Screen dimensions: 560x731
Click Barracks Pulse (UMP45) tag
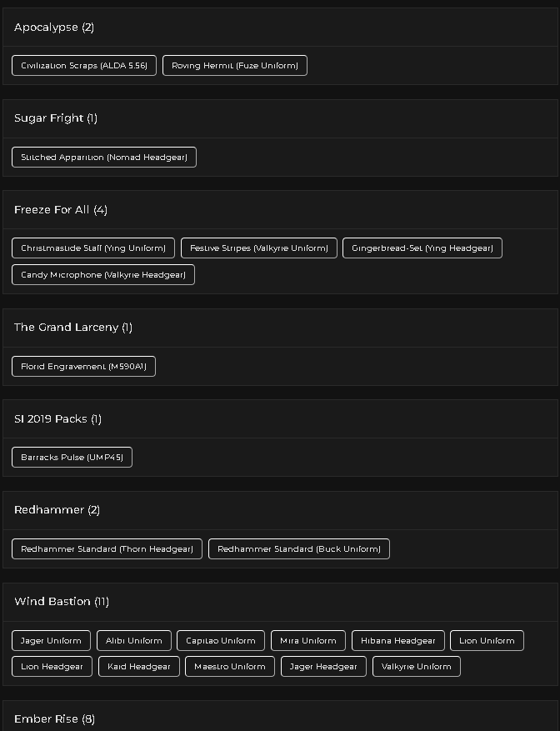pos(72,458)
